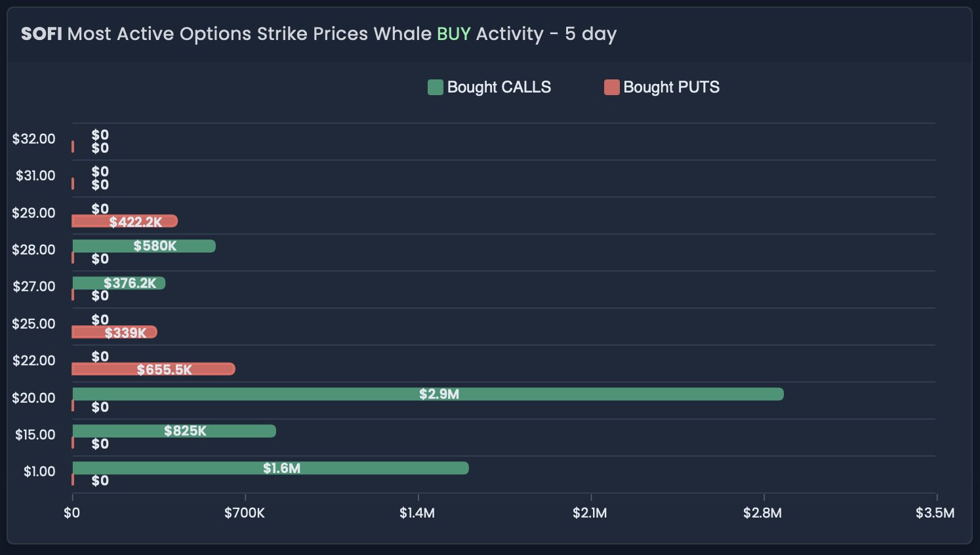Click the $1.00 strike price label

(x=39, y=472)
